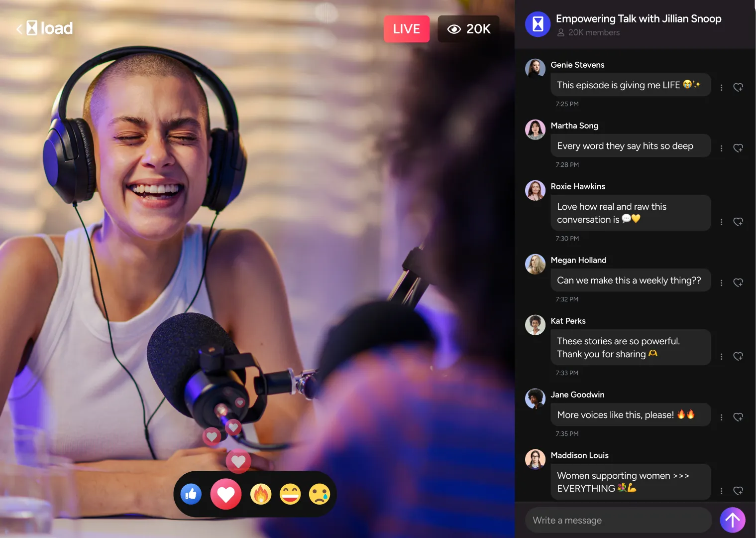Open Megan Holland's profile avatar

[536, 264]
